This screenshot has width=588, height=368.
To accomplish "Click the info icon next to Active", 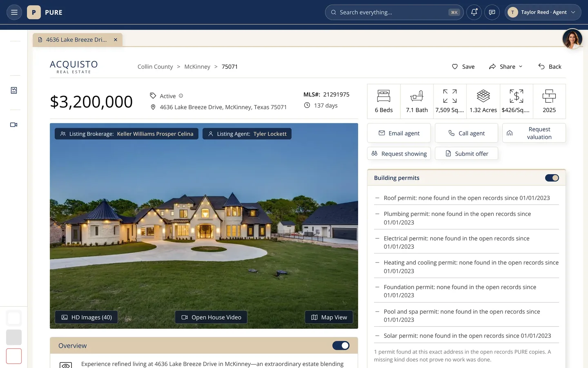I will [181, 96].
